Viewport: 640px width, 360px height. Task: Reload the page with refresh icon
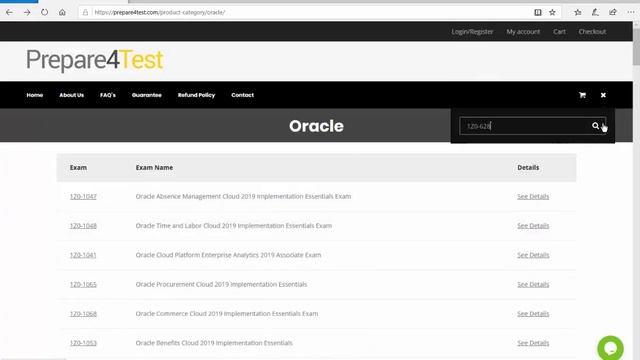[x=44, y=12]
